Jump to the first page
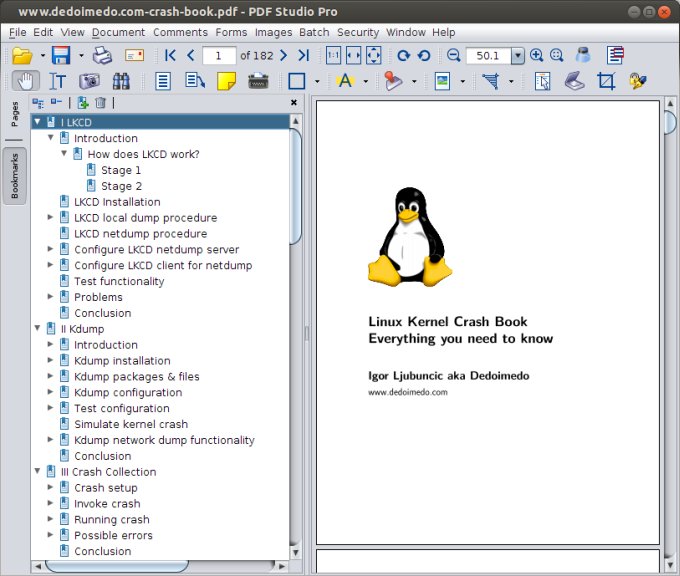This screenshot has height=576, width=680. (x=170, y=56)
